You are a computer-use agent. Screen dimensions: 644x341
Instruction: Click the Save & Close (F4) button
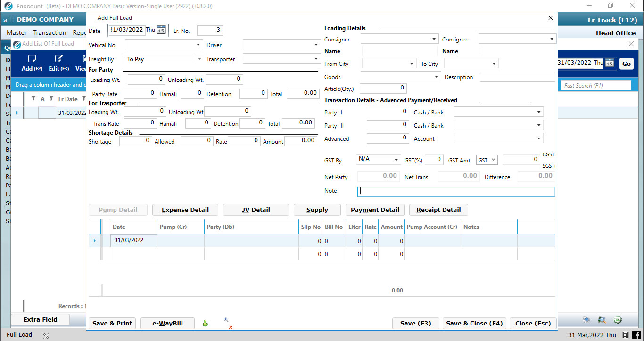click(x=474, y=323)
